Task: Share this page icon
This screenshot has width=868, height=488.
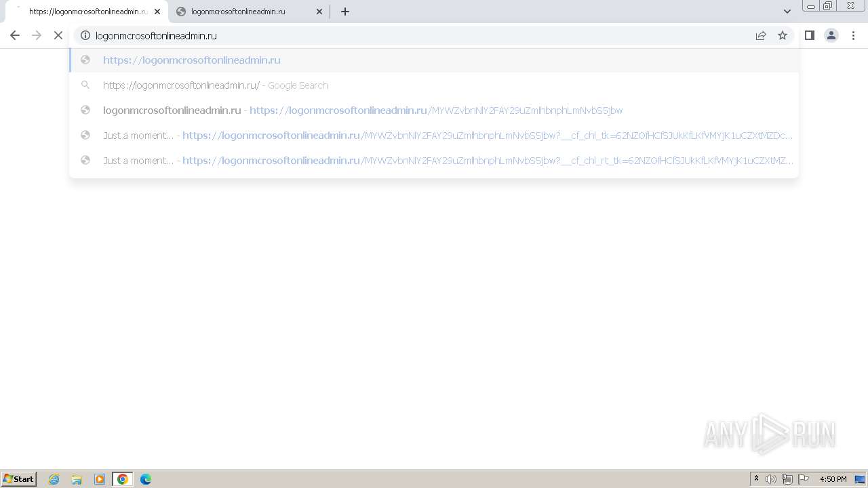Action: click(761, 35)
